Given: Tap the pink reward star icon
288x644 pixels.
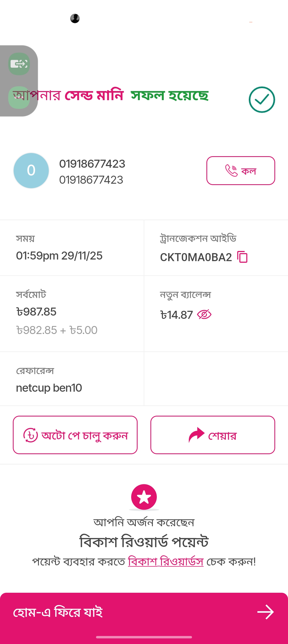Looking at the screenshot, I should pyautogui.click(x=144, y=497).
